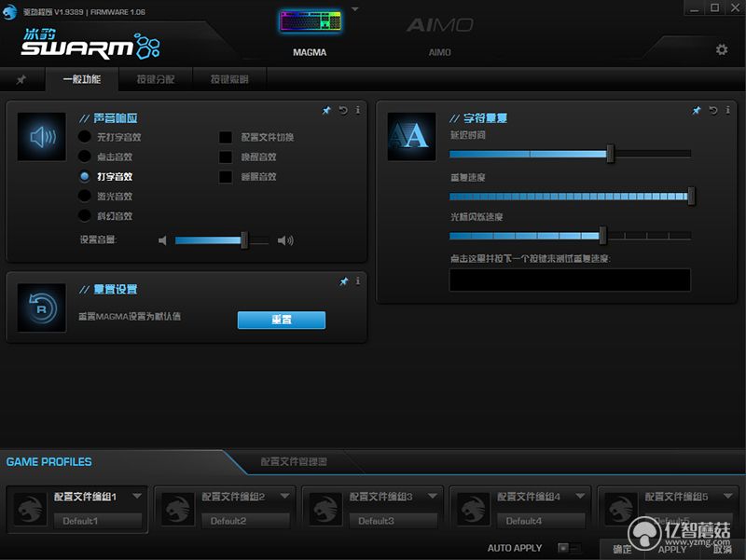The width and height of the screenshot is (746, 560).
Task: Switch to the 按键照明 tab
Action: (229, 79)
